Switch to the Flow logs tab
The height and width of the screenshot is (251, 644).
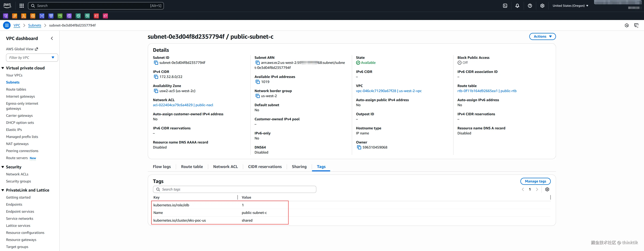[x=162, y=166]
